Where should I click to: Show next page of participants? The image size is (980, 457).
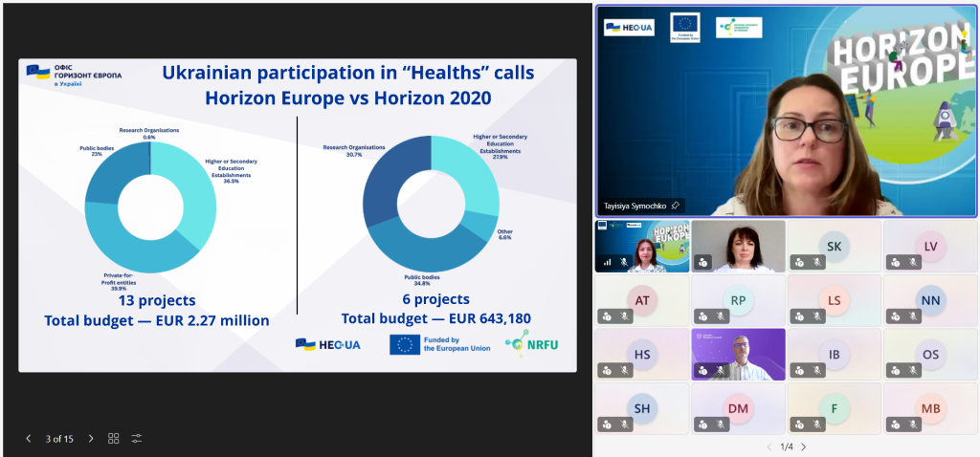click(804, 447)
